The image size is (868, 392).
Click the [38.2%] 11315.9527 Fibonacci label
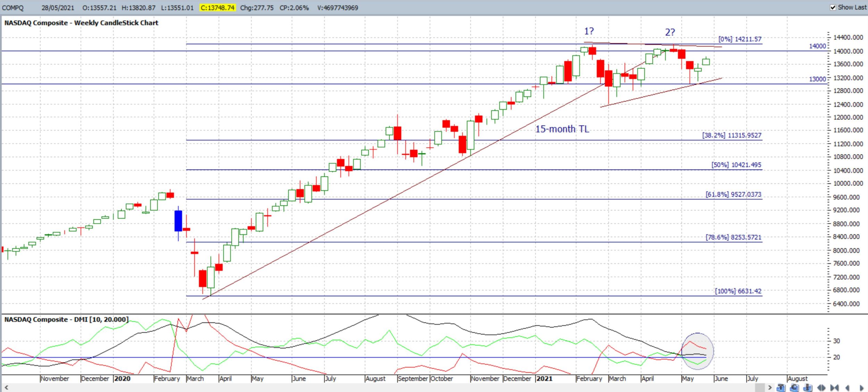point(732,135)
